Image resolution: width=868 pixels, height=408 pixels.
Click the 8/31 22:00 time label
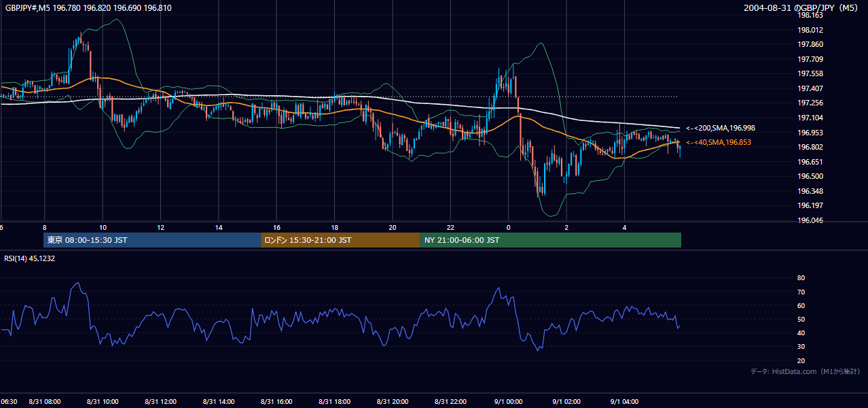coord(451,401)
